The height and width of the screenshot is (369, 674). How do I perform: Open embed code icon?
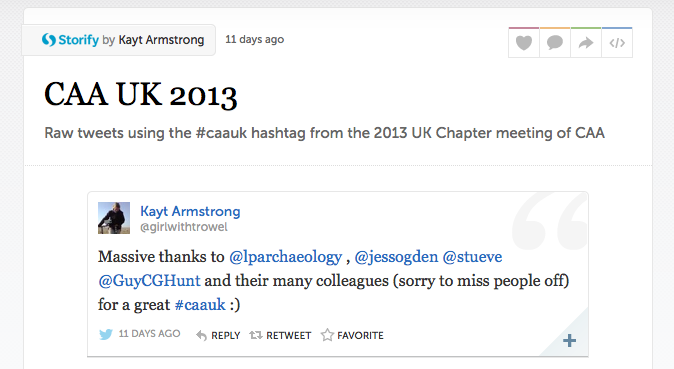[x=617, y=43]
